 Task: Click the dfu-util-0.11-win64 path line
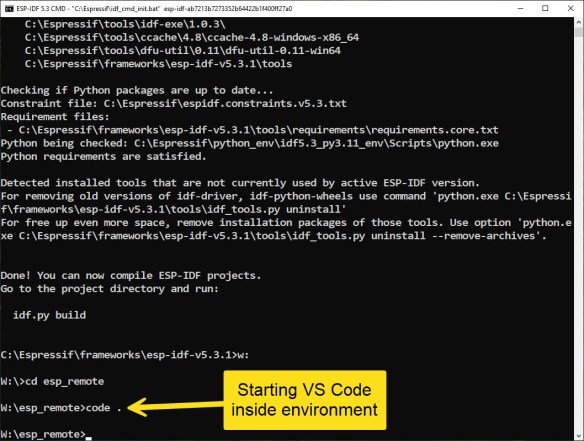coord(182,50)
